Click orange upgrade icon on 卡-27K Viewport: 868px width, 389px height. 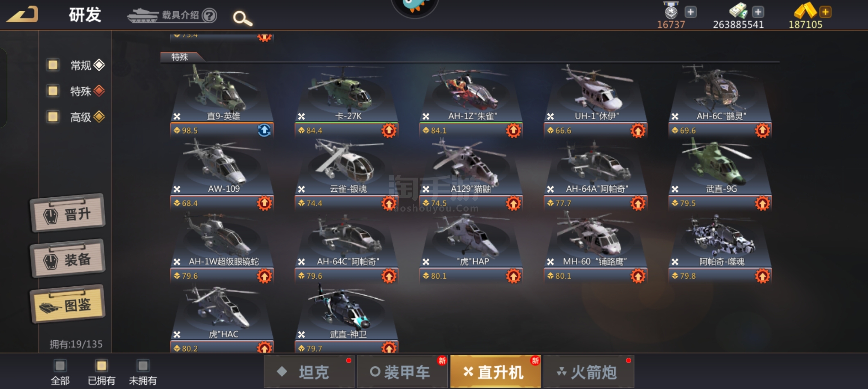click(389, 130)
